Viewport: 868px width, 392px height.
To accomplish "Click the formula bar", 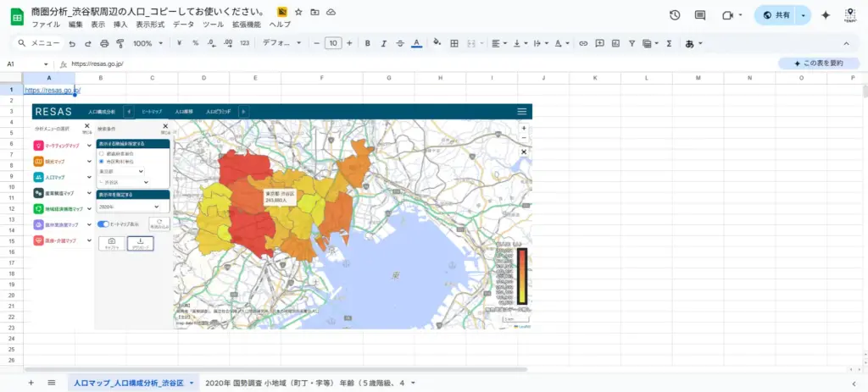I will coord(420,64).
